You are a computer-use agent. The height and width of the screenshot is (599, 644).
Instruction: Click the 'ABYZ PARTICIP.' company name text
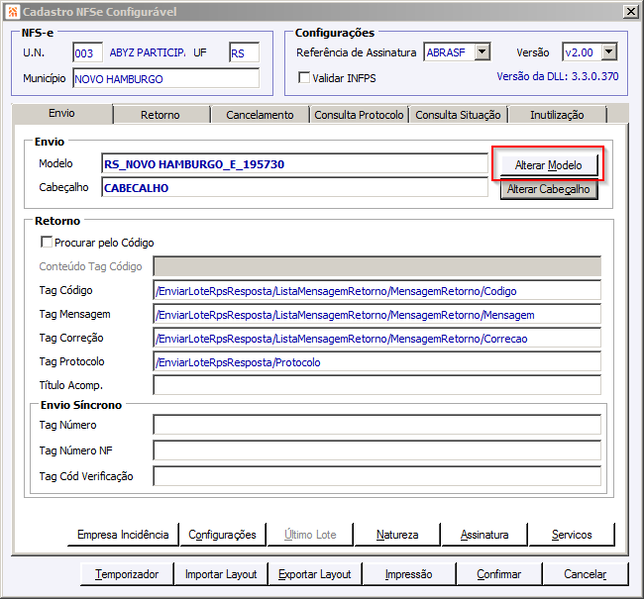pos(147,53)
